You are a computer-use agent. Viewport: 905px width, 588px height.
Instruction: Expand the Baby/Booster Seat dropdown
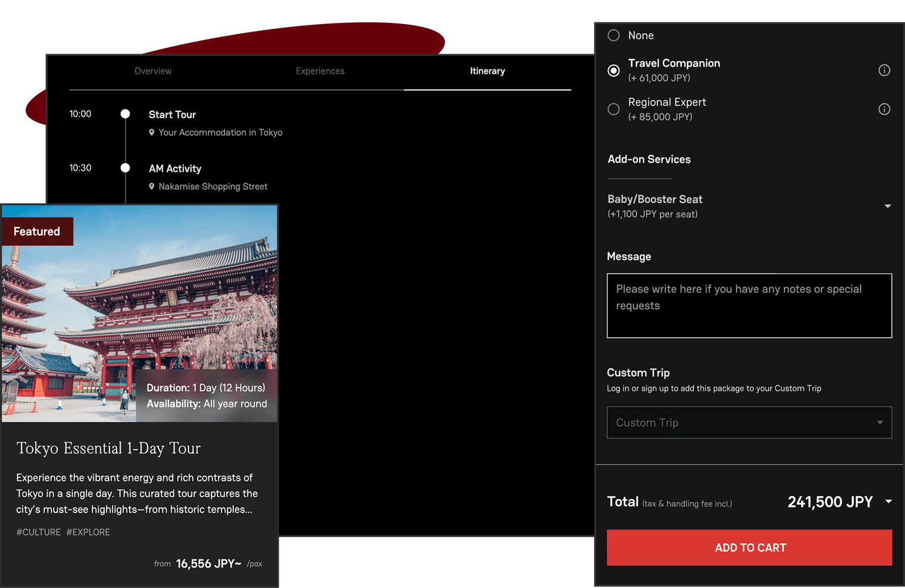(887, 206)
